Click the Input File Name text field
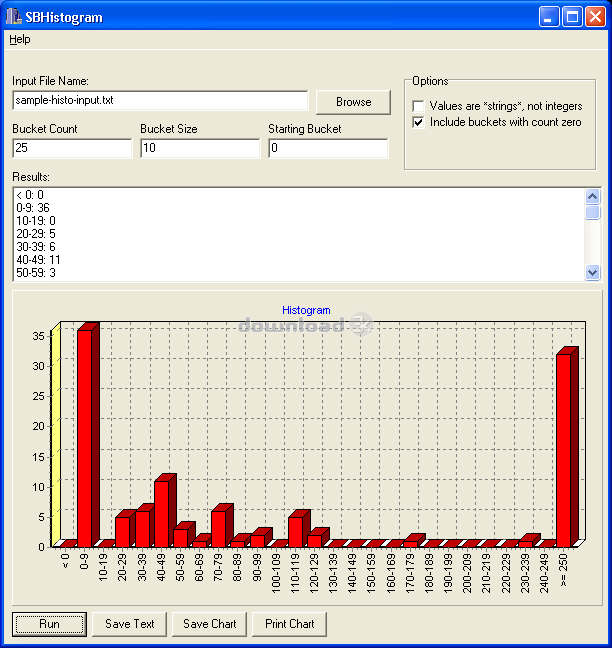 tap(160, 101)
